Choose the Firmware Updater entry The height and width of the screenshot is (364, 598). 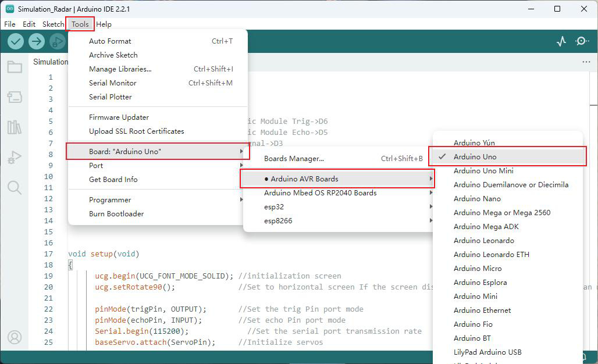[158, 117]
